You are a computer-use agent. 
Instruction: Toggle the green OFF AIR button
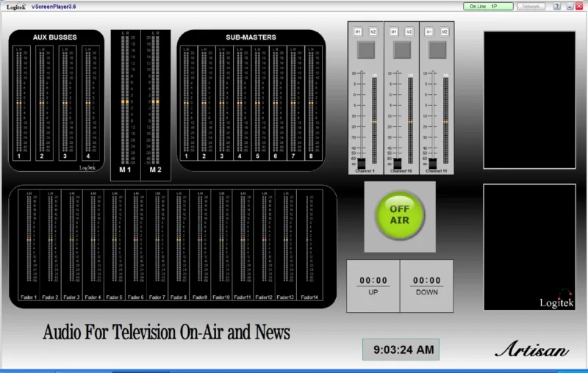[x=400, y=214]
